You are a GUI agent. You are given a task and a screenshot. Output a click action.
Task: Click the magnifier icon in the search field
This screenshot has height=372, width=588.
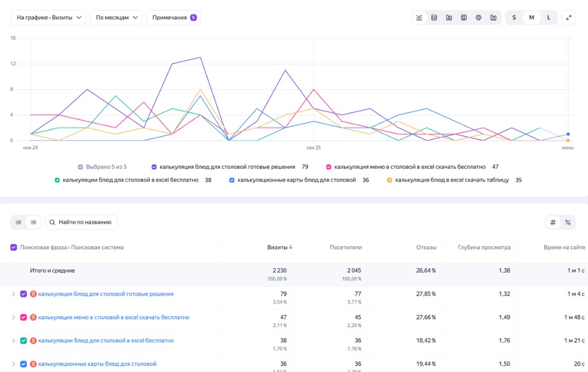tap(52, 223)
